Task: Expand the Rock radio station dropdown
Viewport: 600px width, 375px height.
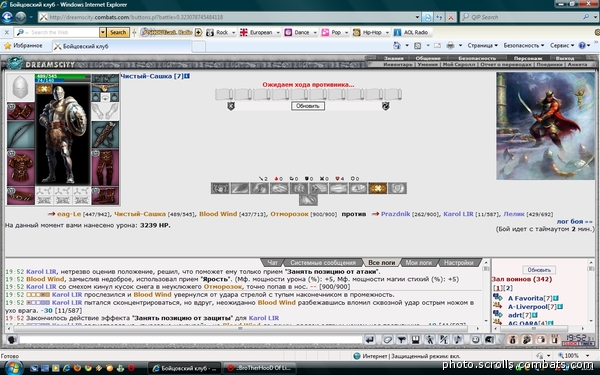Action: point(233,33)
